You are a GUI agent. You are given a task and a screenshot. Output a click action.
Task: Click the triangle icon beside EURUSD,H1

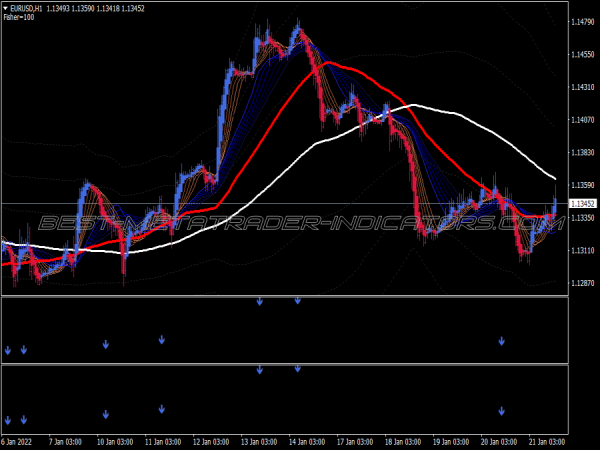pyautogui.click(x=5, y=8)
